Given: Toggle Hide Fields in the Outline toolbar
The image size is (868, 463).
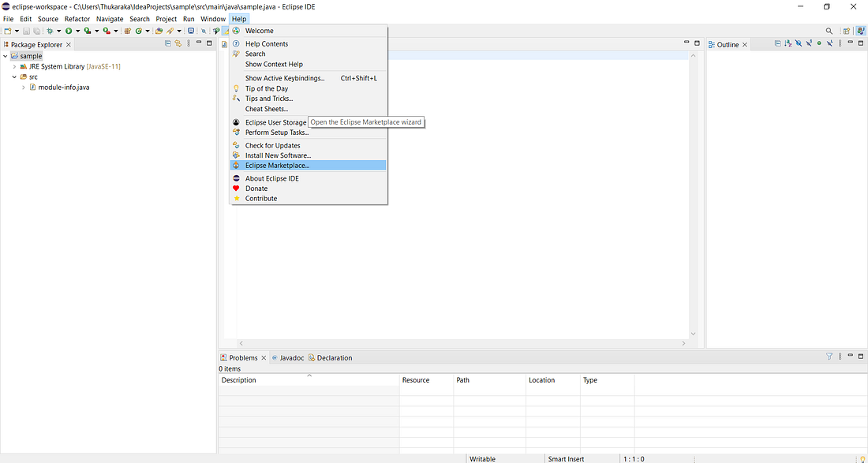Looking at the screenshot, I should (798, 43).
